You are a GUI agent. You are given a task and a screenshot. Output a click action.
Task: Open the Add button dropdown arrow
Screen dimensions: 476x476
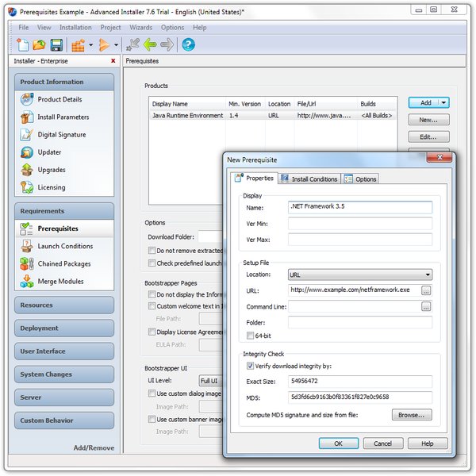pyautogui.click(x=443, y=102)
